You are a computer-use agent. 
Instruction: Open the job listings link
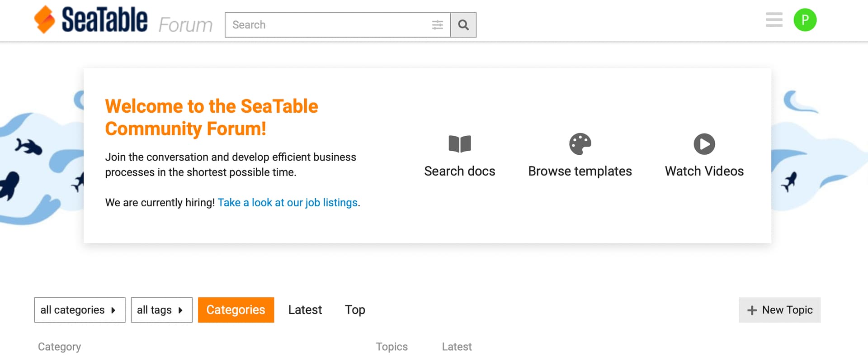click(288, 203)
